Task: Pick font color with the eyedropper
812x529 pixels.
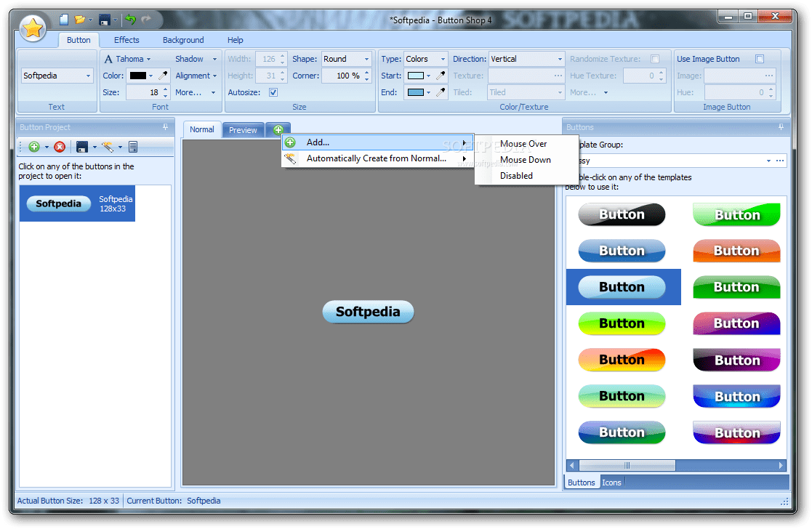Action: pyautogui.click(x=163, y=76)
